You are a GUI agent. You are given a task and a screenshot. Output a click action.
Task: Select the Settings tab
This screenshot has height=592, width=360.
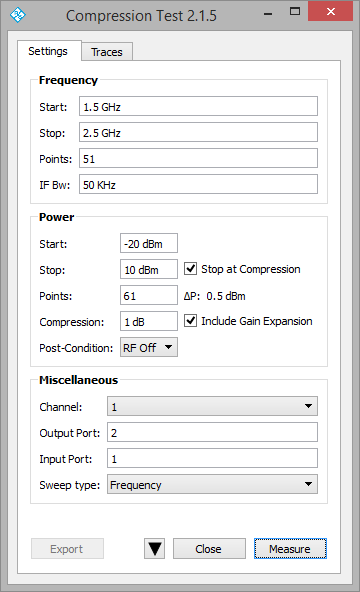click(x=48, y=51)
